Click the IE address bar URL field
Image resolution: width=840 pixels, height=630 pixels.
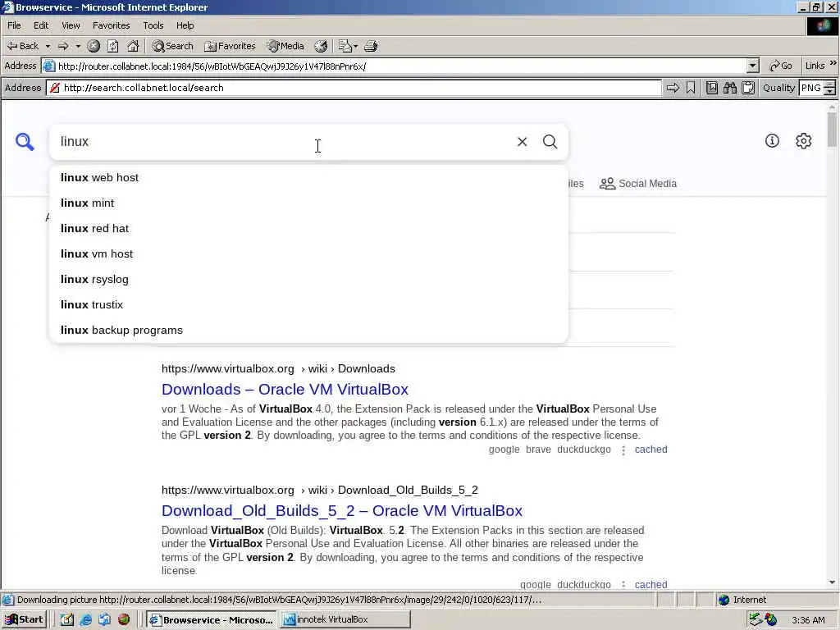(x=395, y=66)
